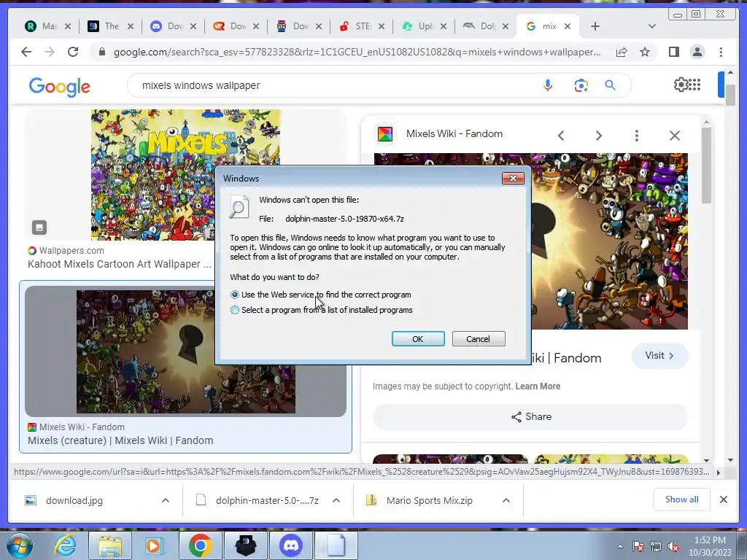Show hidden system tray icons
This screenshot has width=747, height=560.
point(620,547)
